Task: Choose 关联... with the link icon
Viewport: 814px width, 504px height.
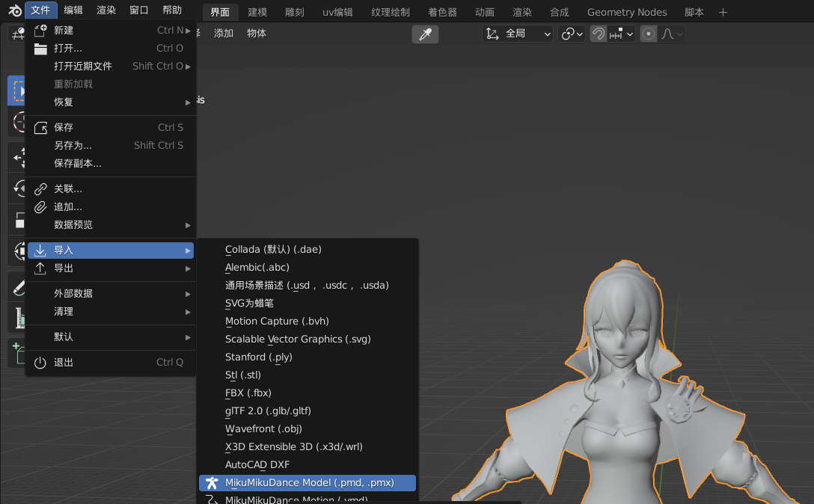Action: click(111, 188)
